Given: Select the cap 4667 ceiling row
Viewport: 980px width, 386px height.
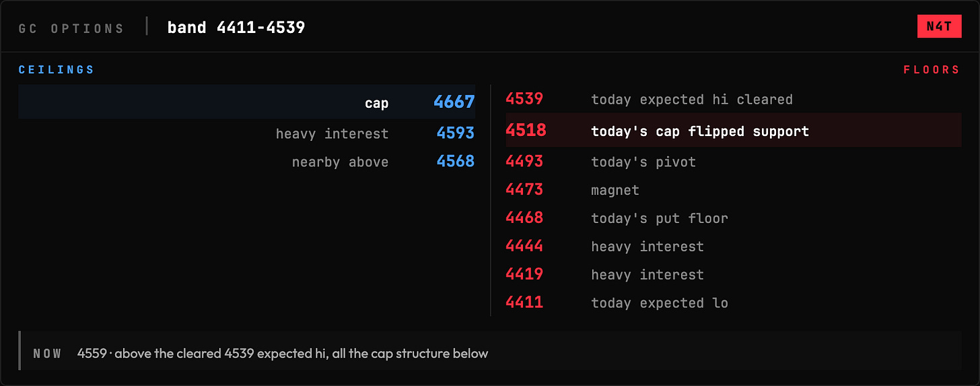Looking at the screenshot, I should point(246,102).
